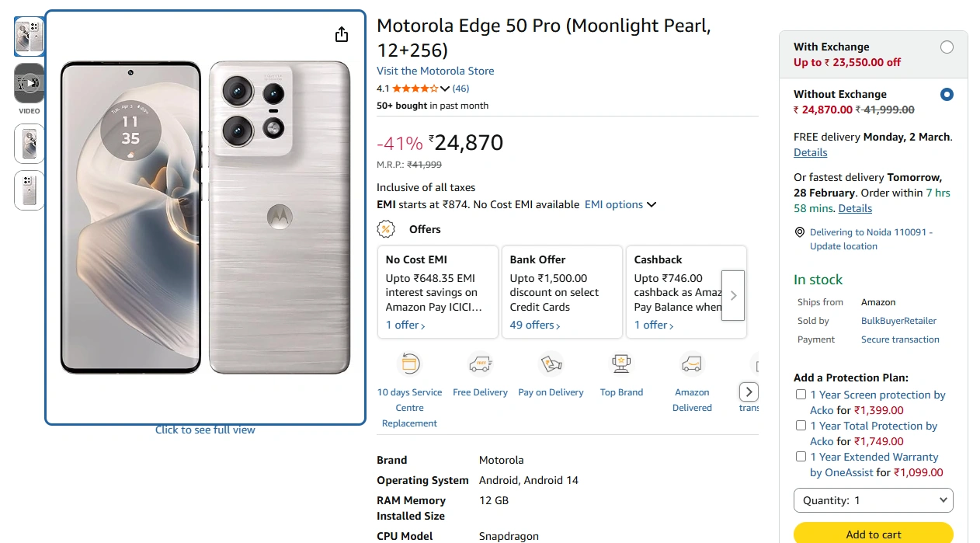Click the location pin near Delivering to Noida

(x=800, y=231)
